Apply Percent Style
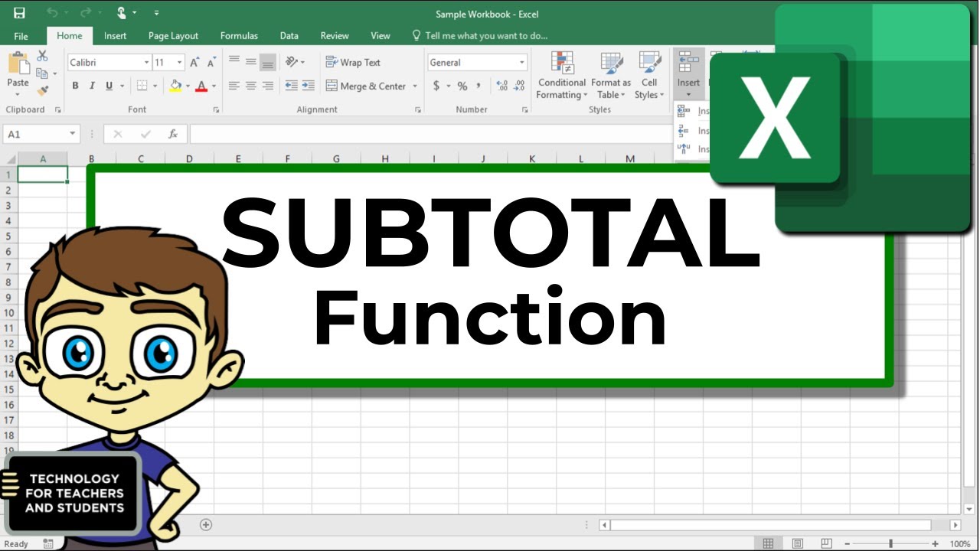Screen dimensions: 980x551 click(x=462, y=86)
